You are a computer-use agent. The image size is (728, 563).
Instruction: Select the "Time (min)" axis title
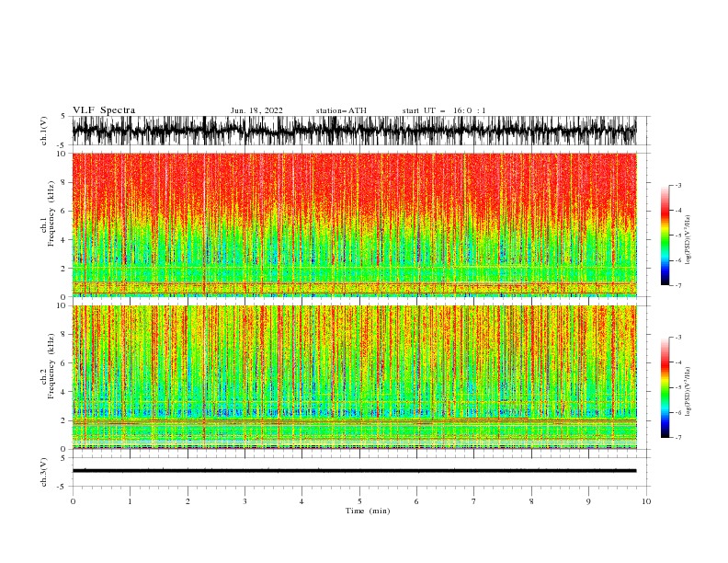pyautogui.click(x=368, y=511)
